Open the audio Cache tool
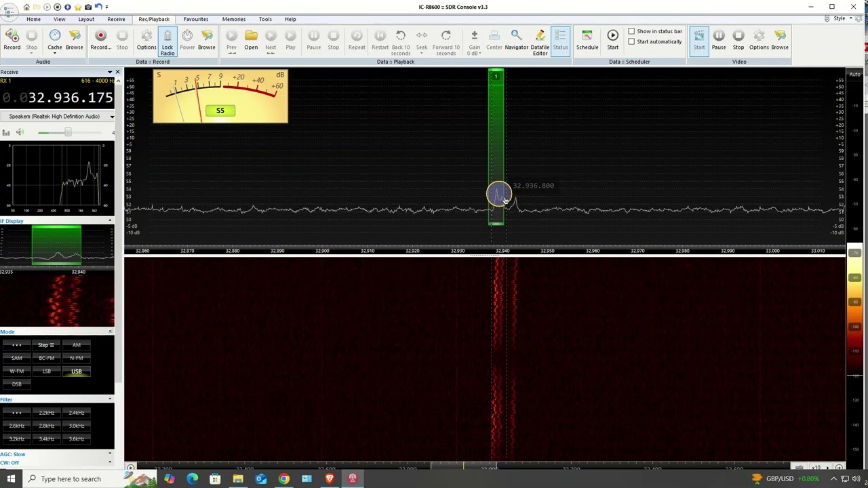The width and height of the screenshot is (868, 488). click(55, 40)
